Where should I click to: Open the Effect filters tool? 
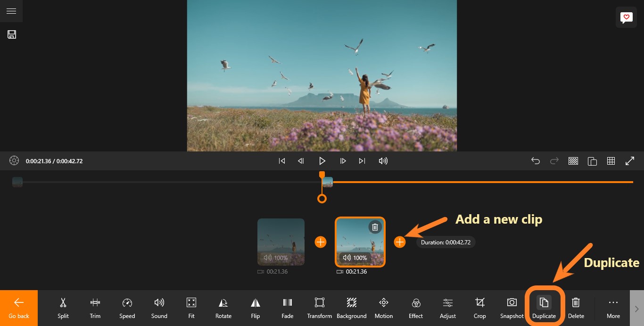(416, 308)
